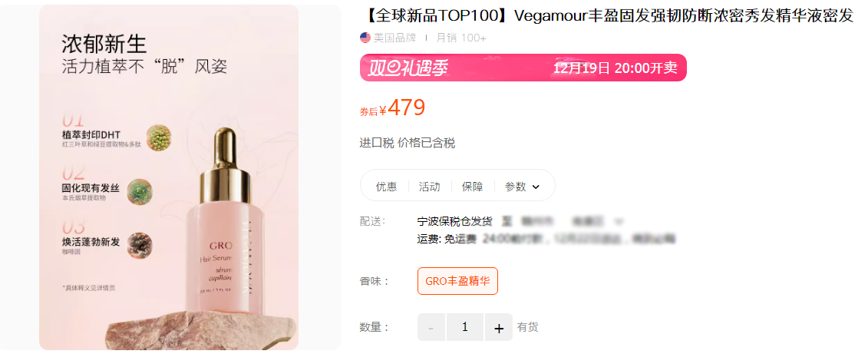Click the tobacco extract ingredient circle icon
This screenshot has height=354, width=868.
point(140,191)
